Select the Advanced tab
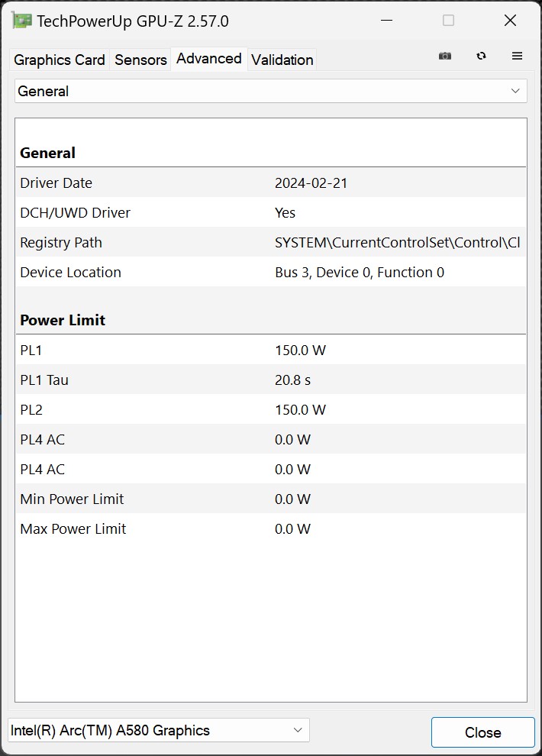 coord(208,59)
